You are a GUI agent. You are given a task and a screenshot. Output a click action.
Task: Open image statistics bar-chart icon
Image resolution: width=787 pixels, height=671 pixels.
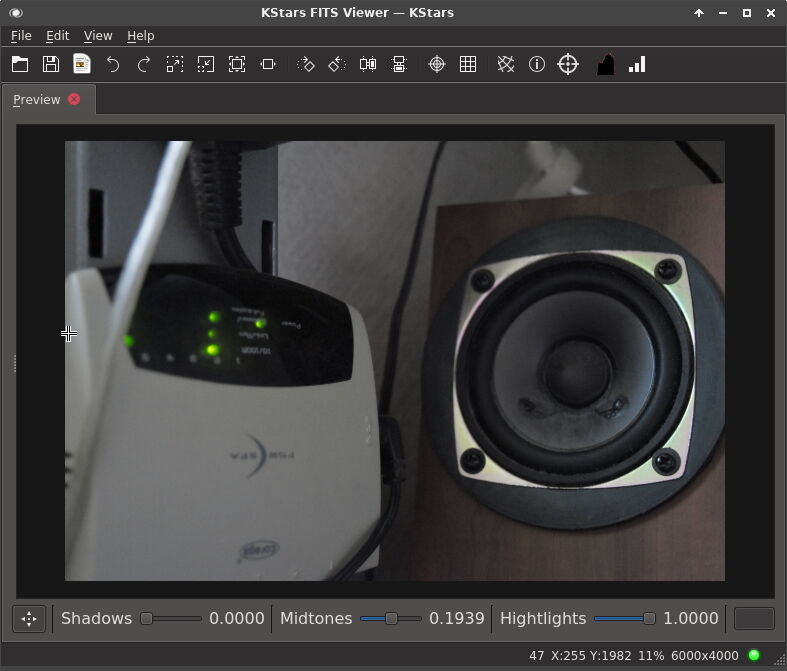tap(637, 64)
